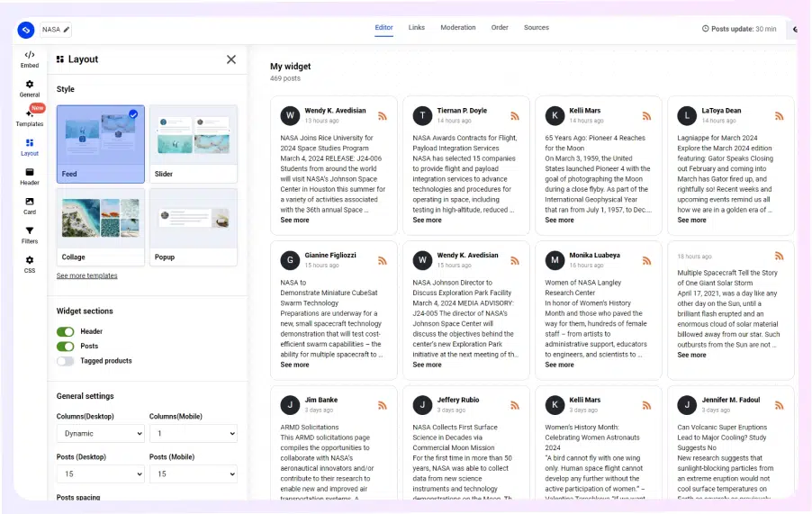Open the CSS editor panel
Image resolution: width=812 pixels, height=514 pixels.
coord(30,265)
